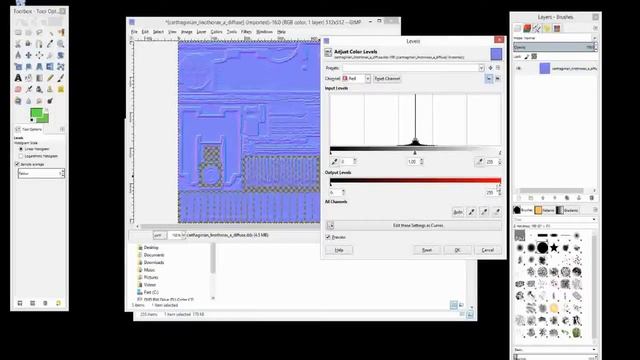Click the gamma value input field
Viewport: 640px width, 360px height.
pyautogui.click(x=413, y=162)
